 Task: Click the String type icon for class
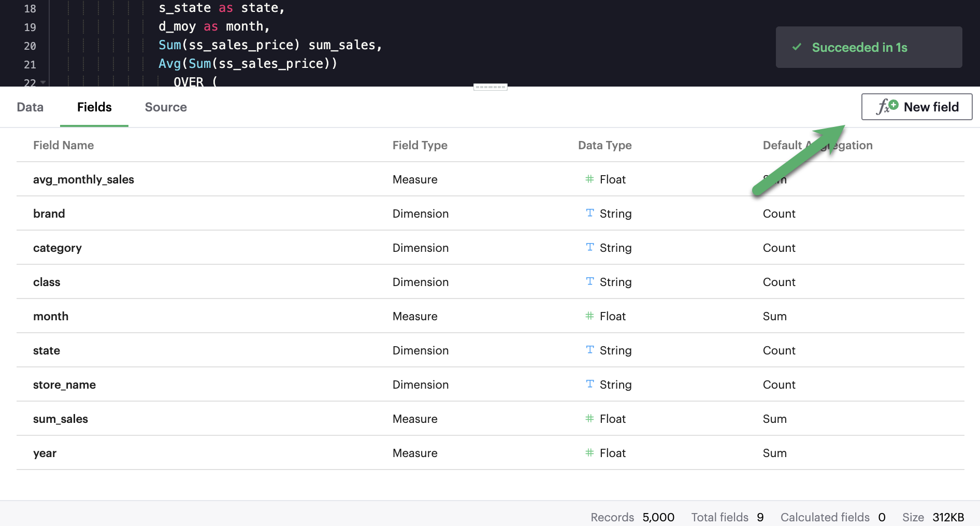coord(589,281)
